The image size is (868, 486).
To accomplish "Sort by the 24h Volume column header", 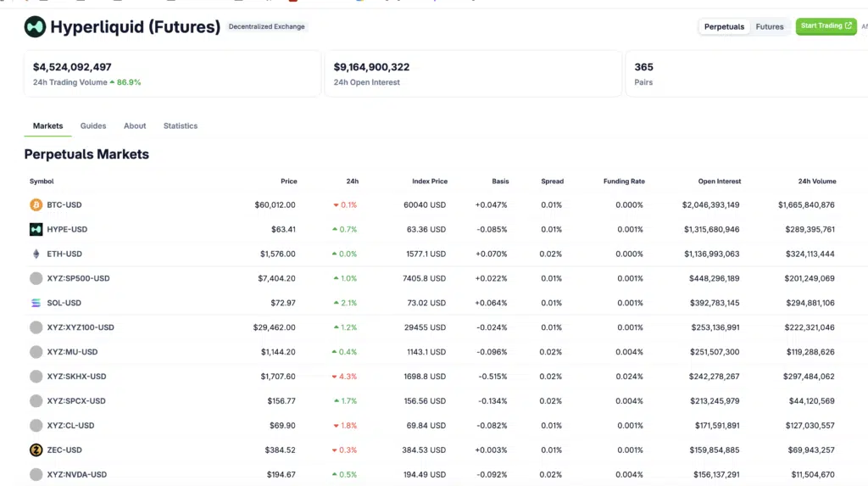I will pos(816,182).
